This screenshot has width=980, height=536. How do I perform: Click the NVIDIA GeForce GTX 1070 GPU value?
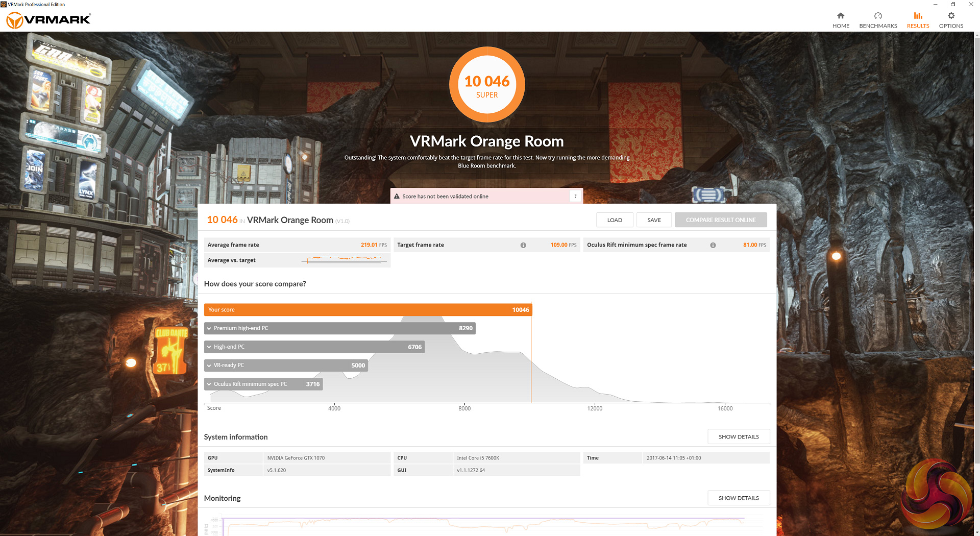pyautogui.click(x=296, y=458)
